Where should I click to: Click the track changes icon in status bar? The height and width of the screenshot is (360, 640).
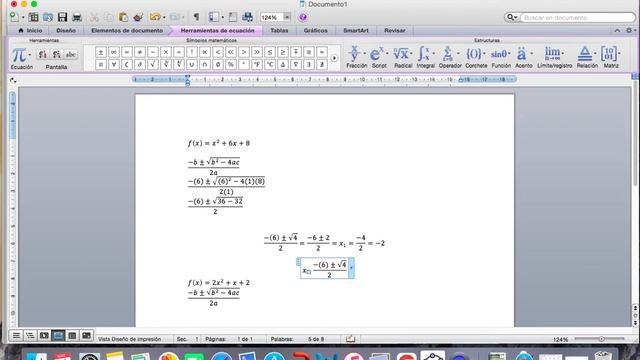tap(350, 339)
